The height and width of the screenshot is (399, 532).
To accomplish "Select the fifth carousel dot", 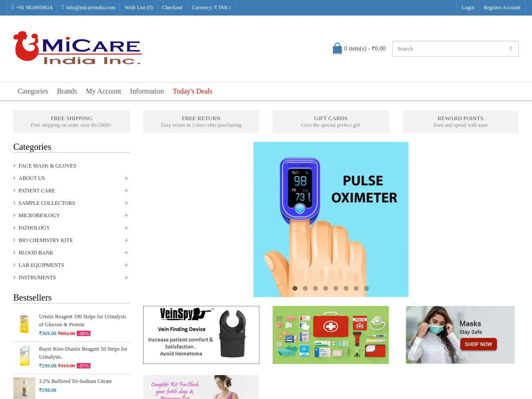I will [x=336, y=288].
